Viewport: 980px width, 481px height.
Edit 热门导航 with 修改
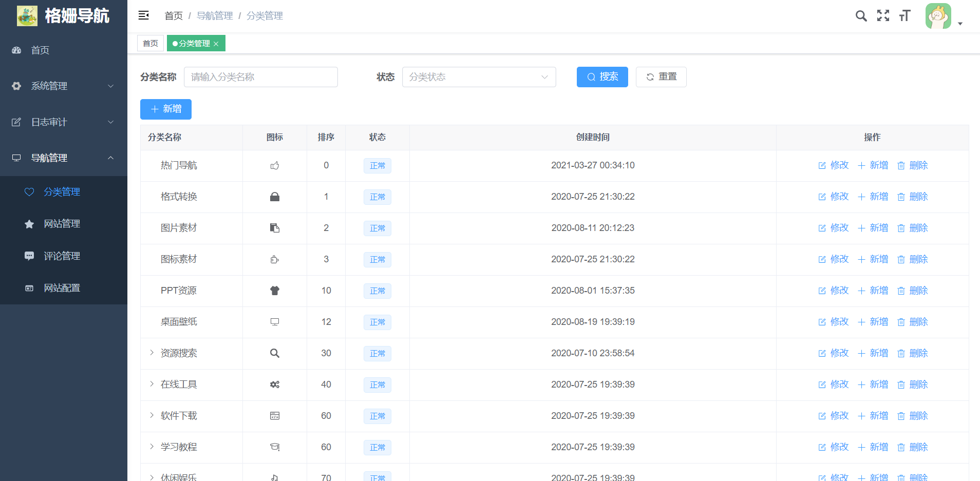coord(834,165)
